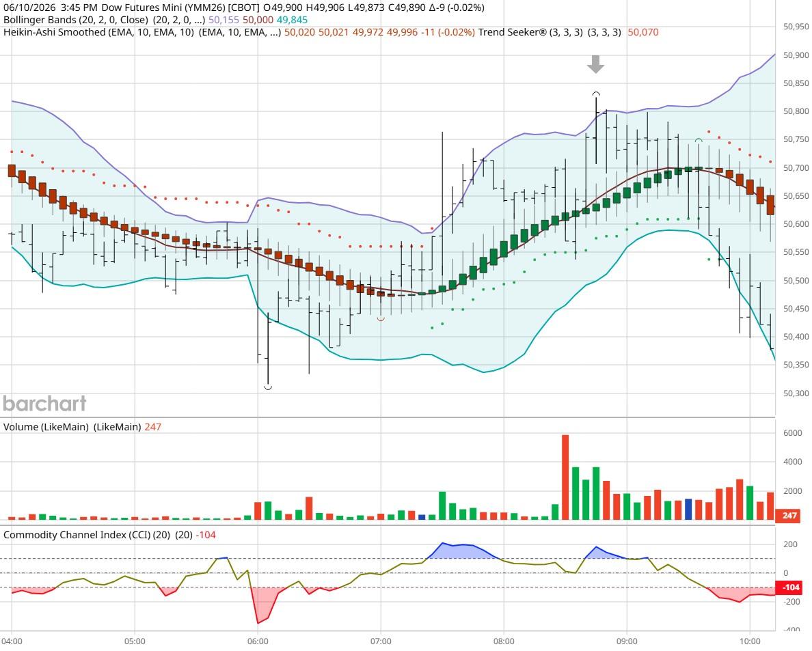The width and height of the screenshot is (812, 651).
Task: Click the 05:00 time axis label
Action: tap(135, 641)
